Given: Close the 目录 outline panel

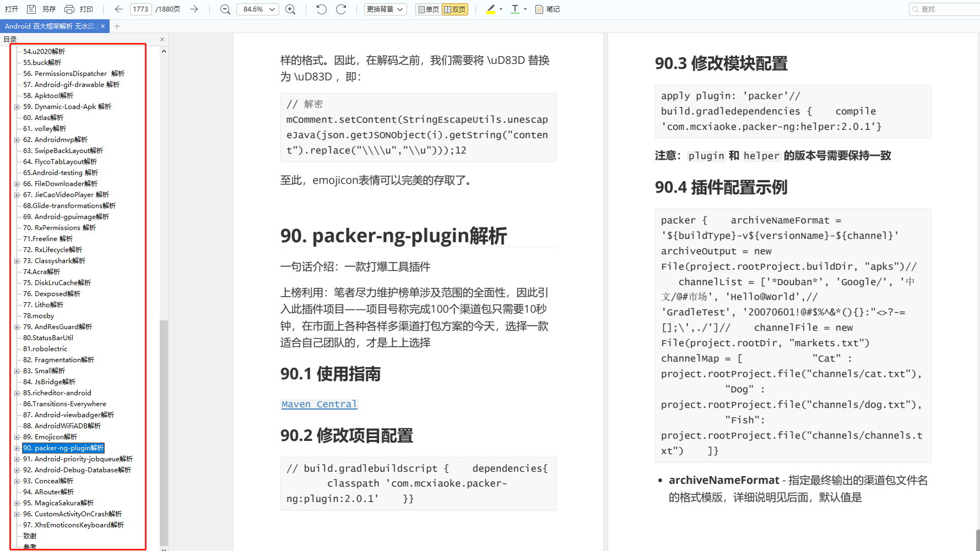Looking at the screenshot, I should point(162,39).
